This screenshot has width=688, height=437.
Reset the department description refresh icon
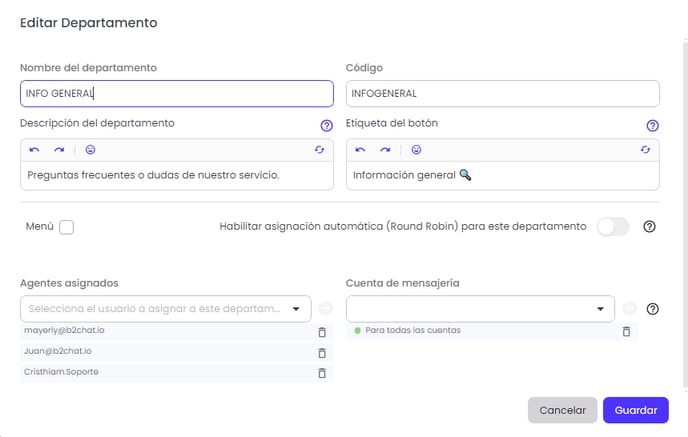tap(319, 150)
